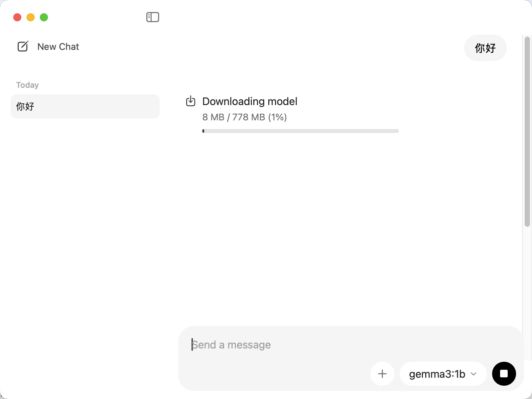Click the 你好 message bubble
The image size is (532, 399).
tap(485, 48)
